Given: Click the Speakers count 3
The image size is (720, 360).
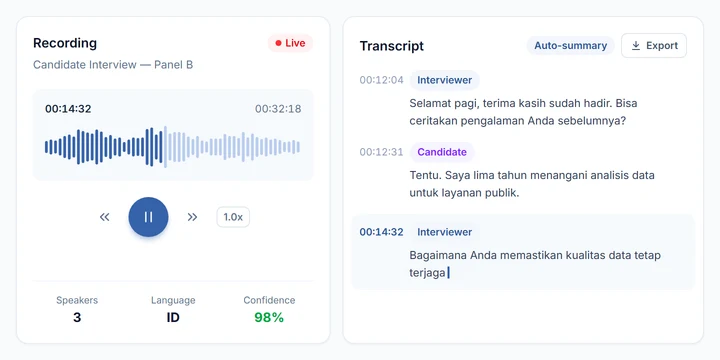Looking at the screenshot, I should coord(77,317).
